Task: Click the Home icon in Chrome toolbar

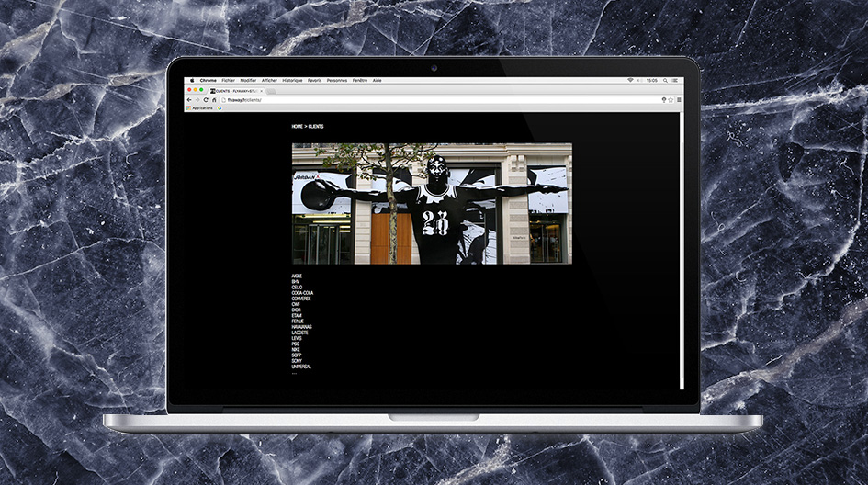Action: tap(214, 99)
